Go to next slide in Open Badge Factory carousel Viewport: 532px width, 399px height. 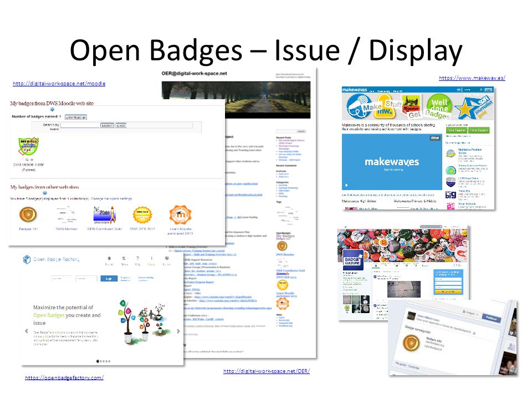click(178, 331)
